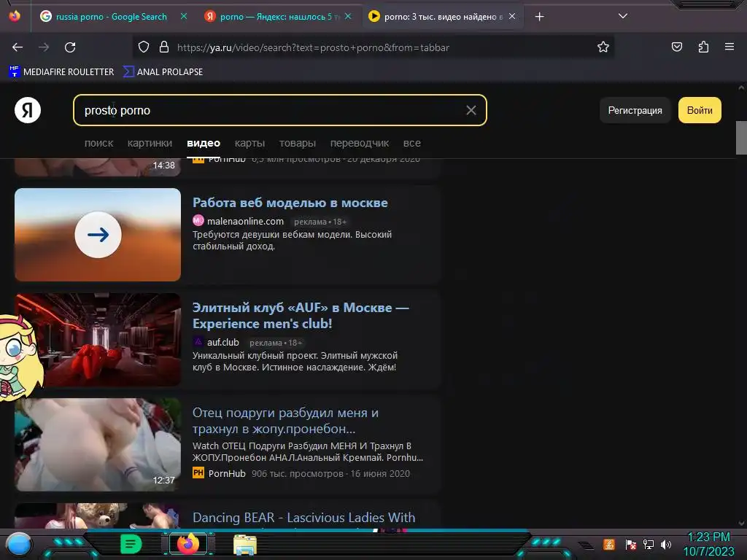
Task: Open the MEDIAFIRE ROULETTER bookmark
Action: 61,72
